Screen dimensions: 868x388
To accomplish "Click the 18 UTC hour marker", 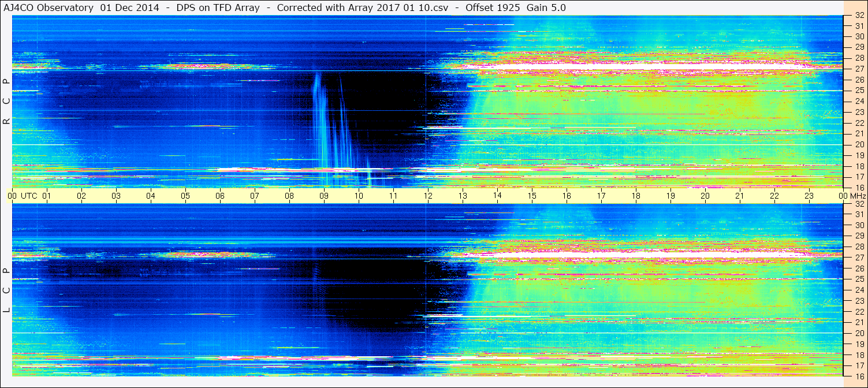I will pos(635,196).
